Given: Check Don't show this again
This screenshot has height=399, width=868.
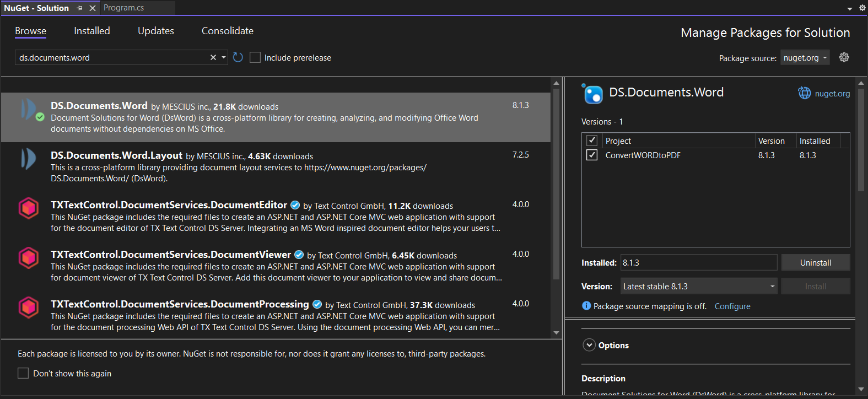Looking at the screenshot, I should (23, 373).
